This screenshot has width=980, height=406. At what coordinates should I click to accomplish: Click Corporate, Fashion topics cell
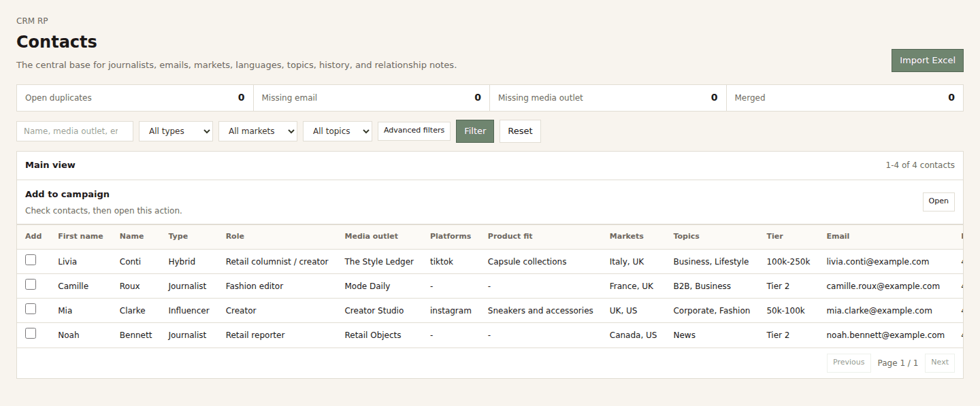pyautogui.click(x=712, y=311)
